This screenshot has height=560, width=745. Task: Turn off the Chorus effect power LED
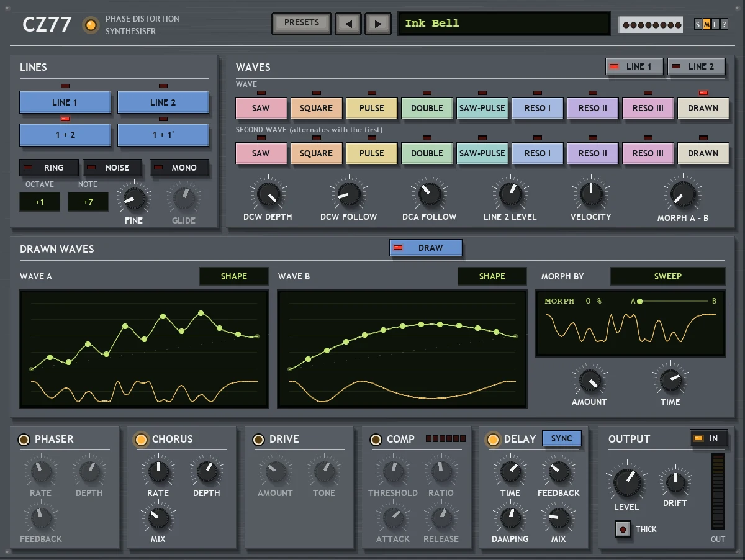click(x=142, y=440)
